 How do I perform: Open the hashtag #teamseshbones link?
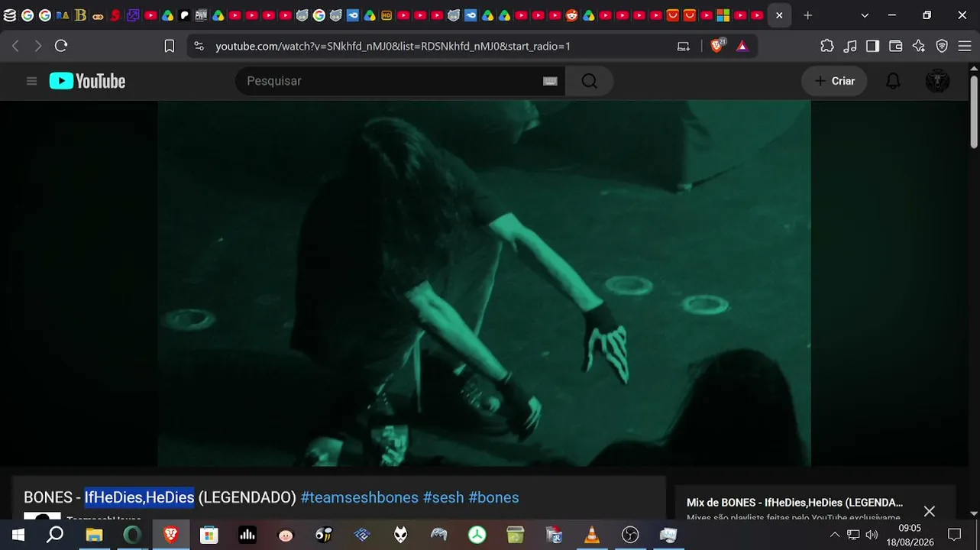coord(359,497)
